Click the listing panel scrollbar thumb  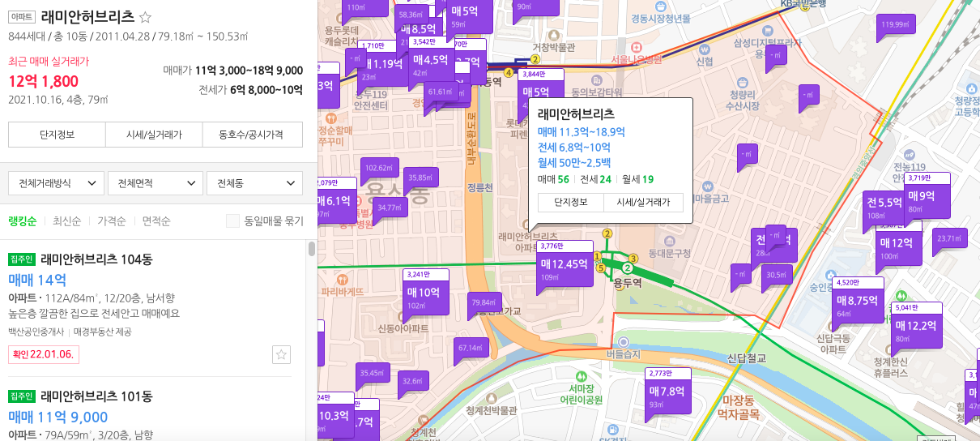tap(312, 248)
